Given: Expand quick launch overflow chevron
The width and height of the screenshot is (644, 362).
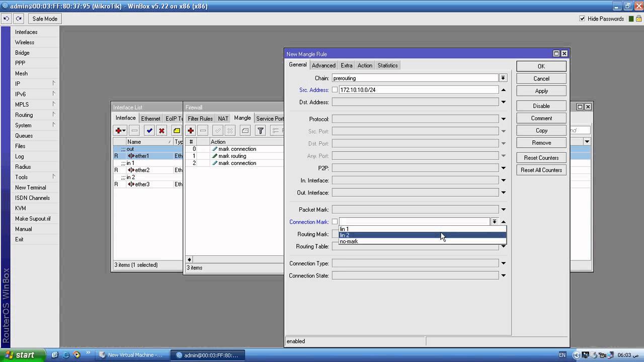Looking at the screenshot, I should [x=89, y=353].
